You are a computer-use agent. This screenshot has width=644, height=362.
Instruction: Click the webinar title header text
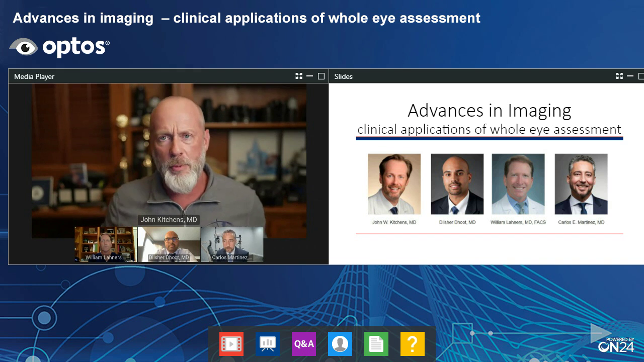pos(247,18)
